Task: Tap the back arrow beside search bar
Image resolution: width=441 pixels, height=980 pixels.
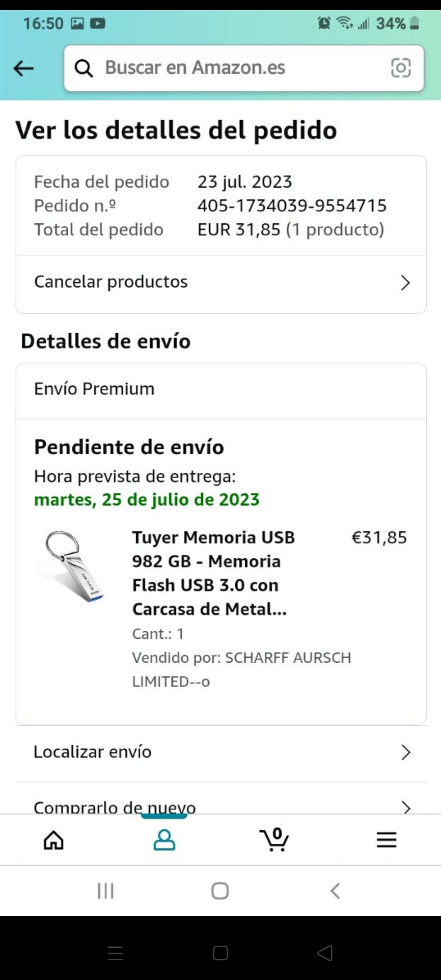Action: coord(23,68)
